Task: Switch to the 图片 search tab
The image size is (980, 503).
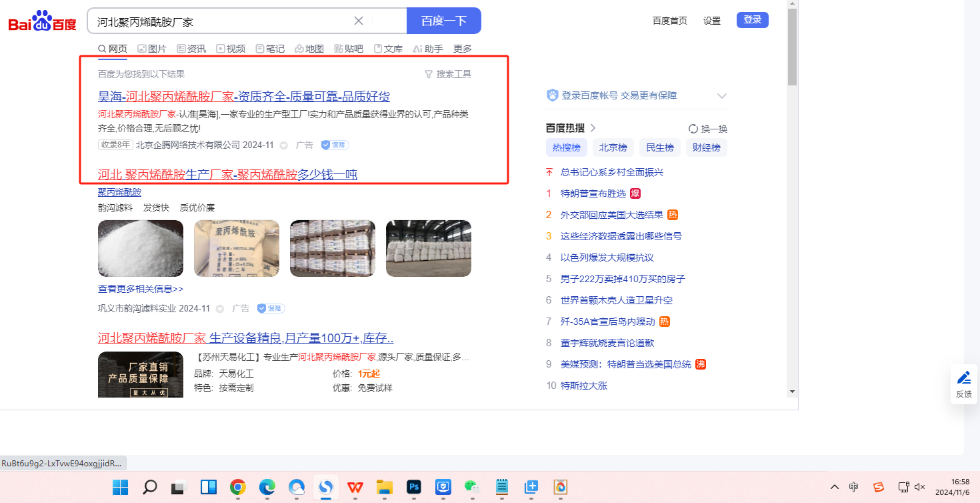Action: (x=152, y=49)
